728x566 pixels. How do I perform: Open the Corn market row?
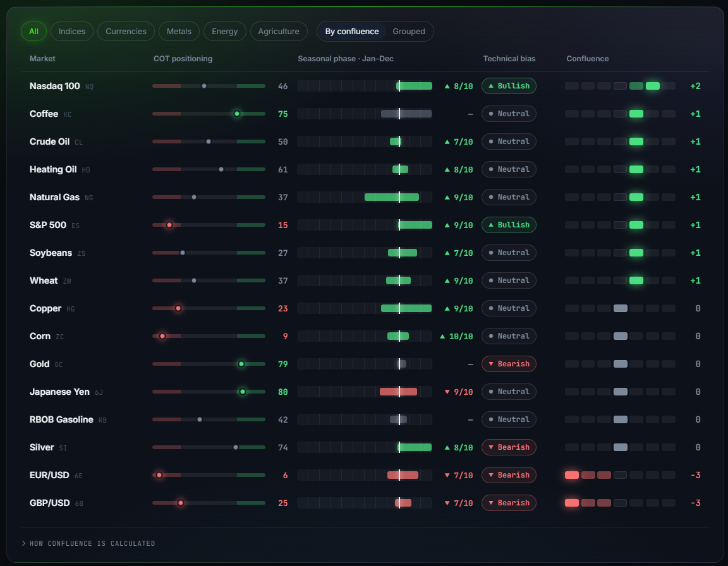point(365,336)
